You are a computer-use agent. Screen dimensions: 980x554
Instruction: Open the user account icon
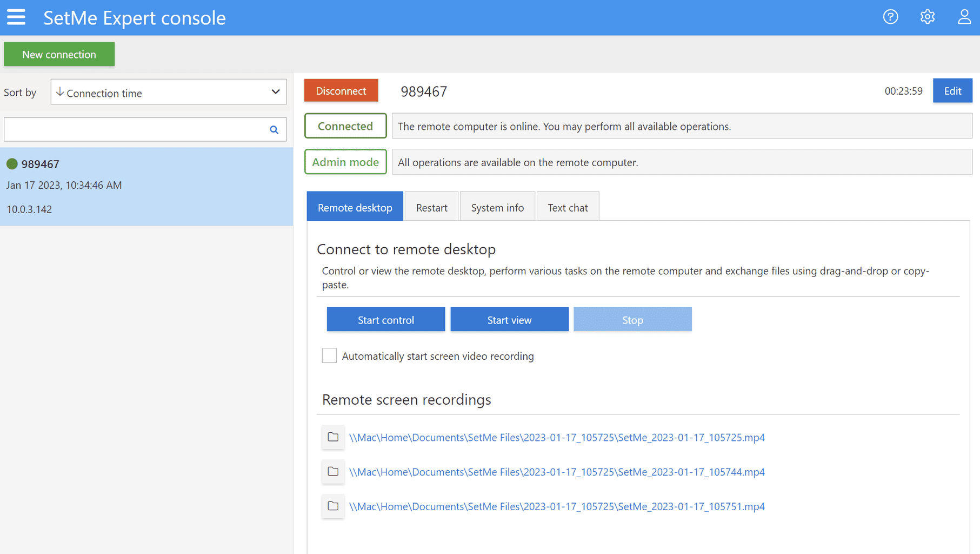[964, 17]
